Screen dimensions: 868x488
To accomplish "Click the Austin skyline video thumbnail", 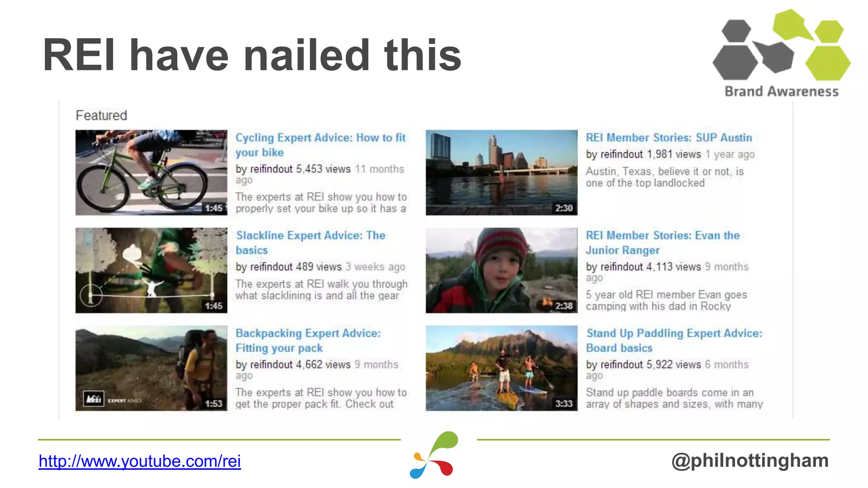I will 501,172.
